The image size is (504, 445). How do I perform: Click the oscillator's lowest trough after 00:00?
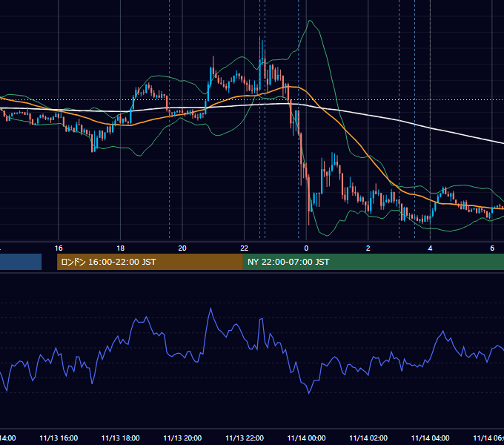click(309, 393)
